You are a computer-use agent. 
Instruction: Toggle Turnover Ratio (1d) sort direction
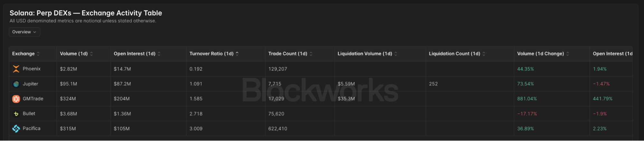click(x=237, y=54)
